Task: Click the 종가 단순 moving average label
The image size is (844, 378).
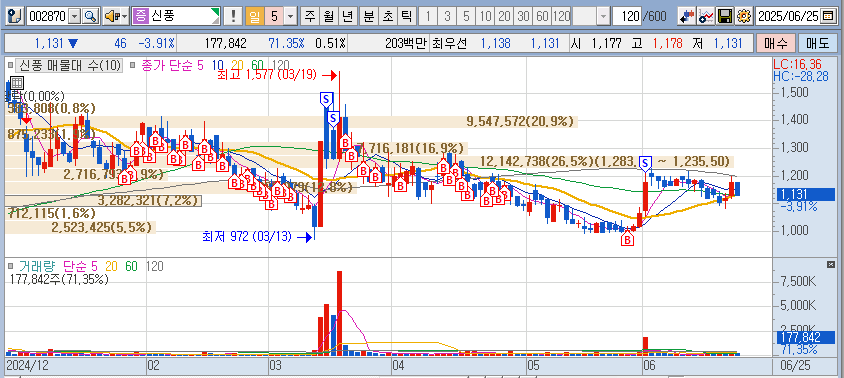Action: click(x=173, y=66)
